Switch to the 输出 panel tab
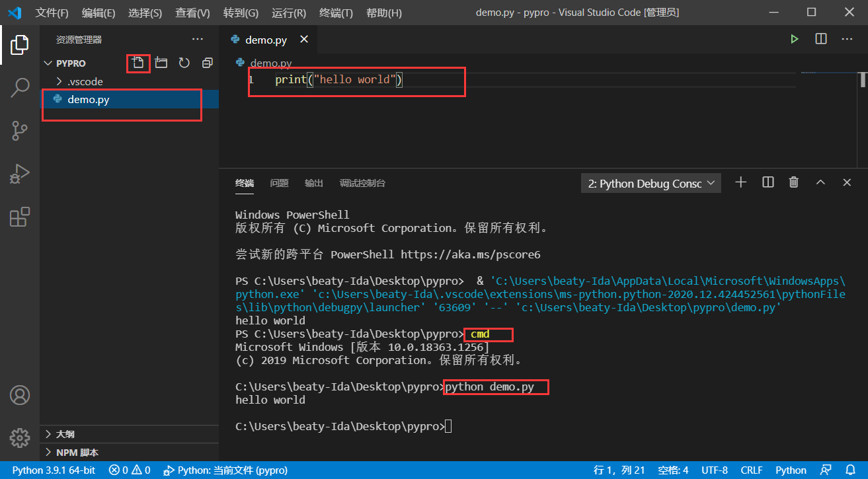 (x=314, y=183)
